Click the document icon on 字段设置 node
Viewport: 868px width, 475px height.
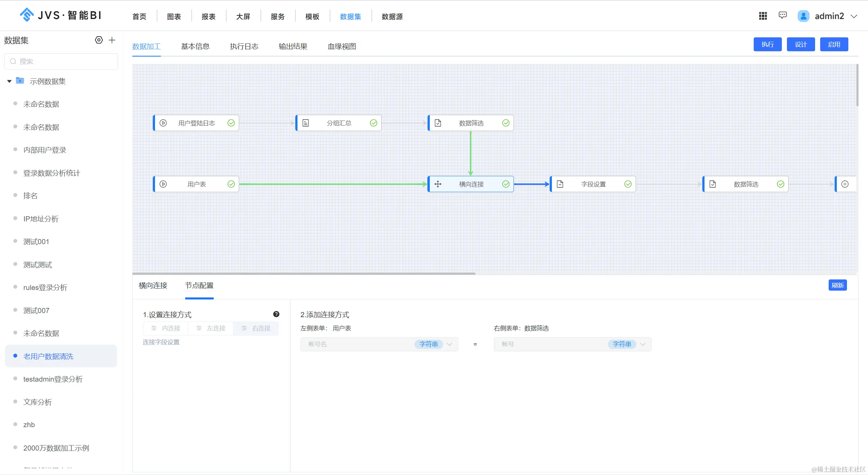(x=560, y=184)
